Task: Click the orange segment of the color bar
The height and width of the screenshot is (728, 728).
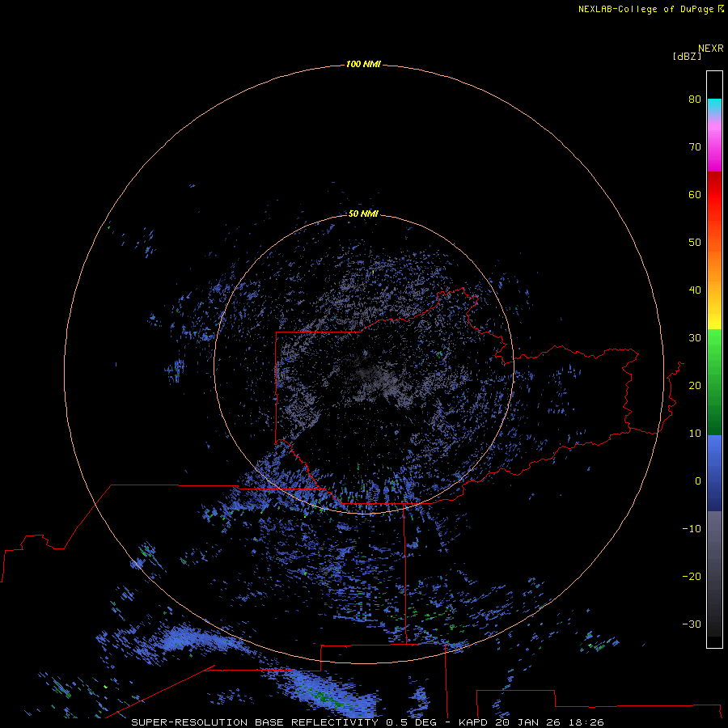Action: pyautogui.click(x=714, y=265)
